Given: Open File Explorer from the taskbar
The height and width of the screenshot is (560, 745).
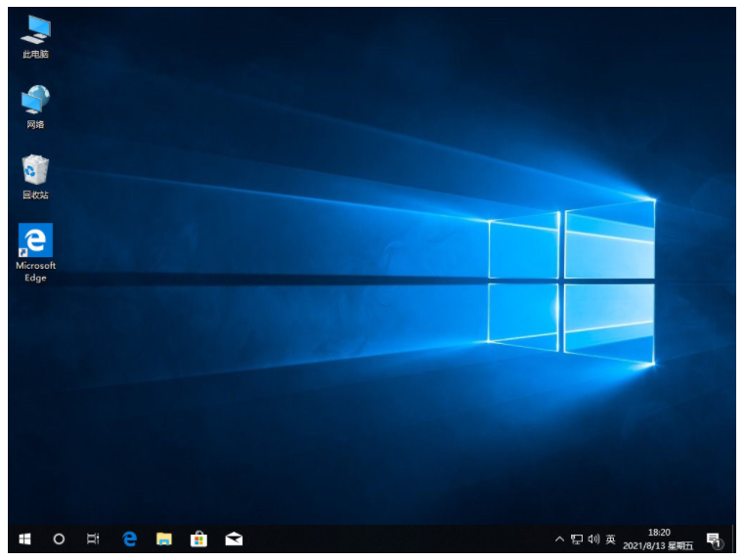Looking at the screenshot, I should (164, 538).
